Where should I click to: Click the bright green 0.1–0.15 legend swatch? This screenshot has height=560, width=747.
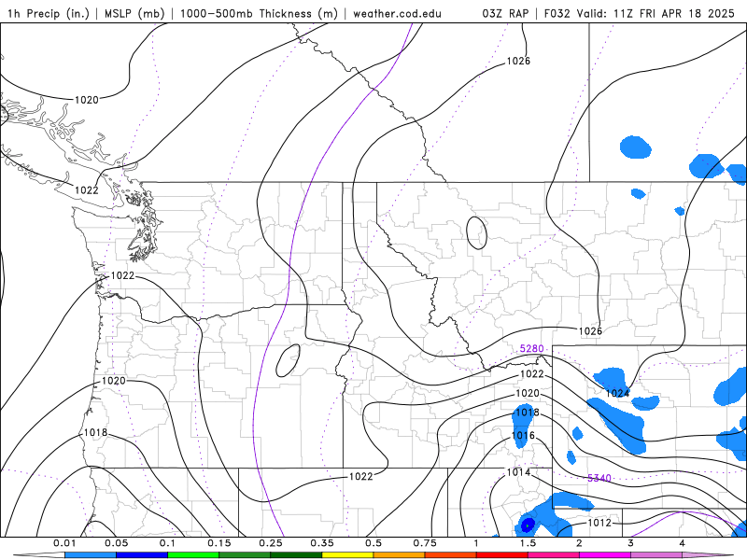[x=193, y=555]
